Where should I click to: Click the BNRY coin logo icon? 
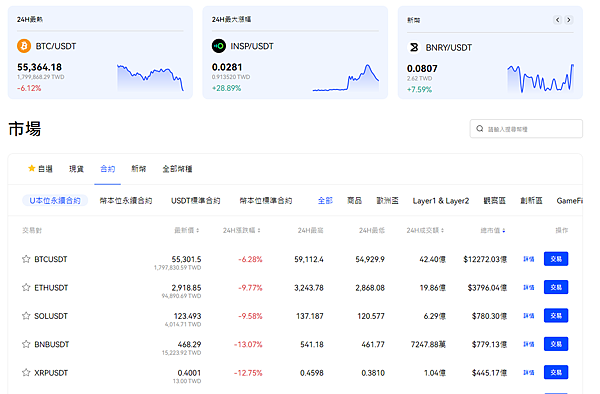click(x=414, y=47)
